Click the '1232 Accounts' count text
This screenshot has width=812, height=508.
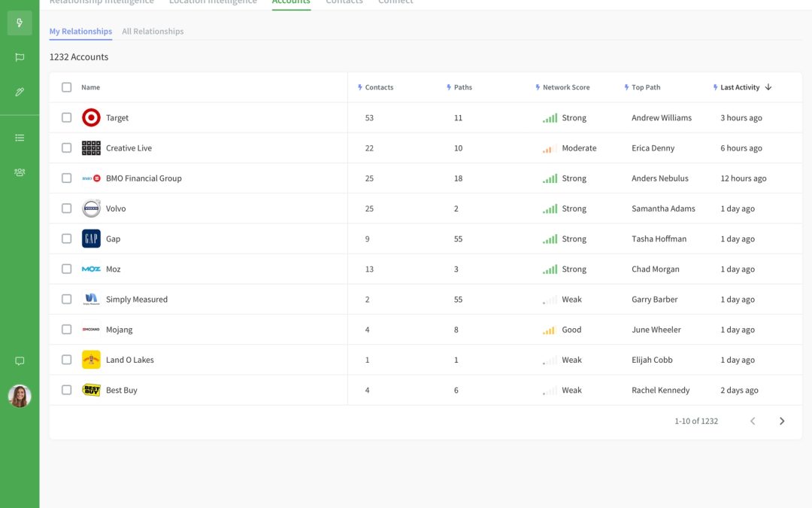(x=79, y=56)
